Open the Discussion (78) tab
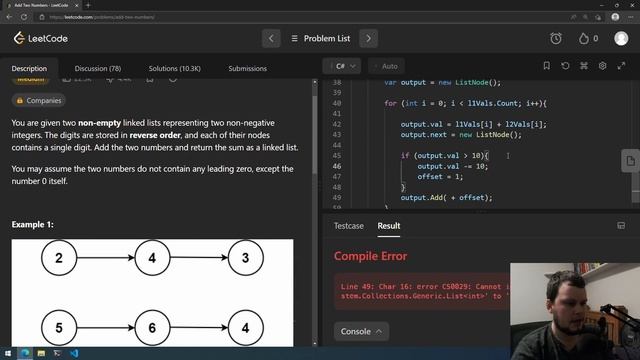Viewport: 640px width, 360px height. tap(98, 69)
